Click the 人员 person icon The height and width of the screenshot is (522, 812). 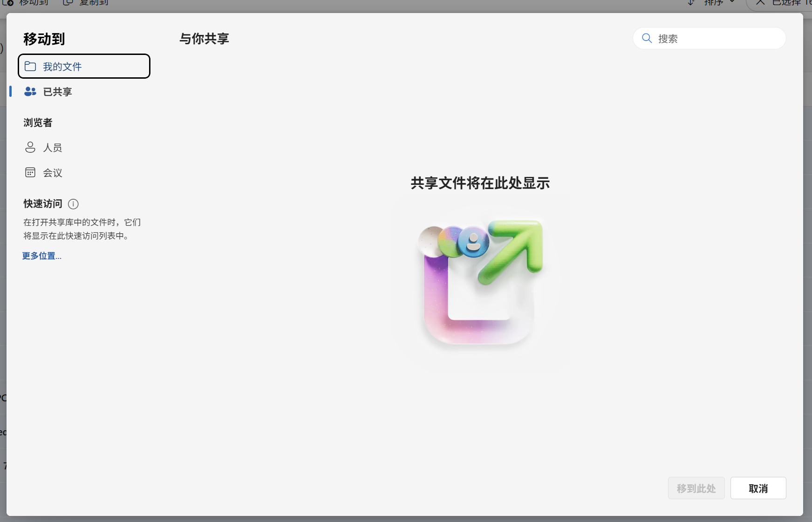point(30,147)
